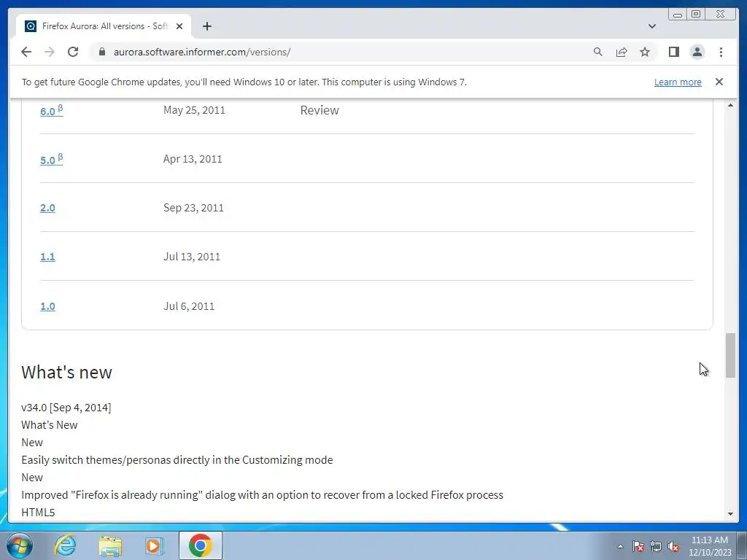Screen dimensions: 747x560
Task: Click the address bar URL field
Action: pyautogui.click(x=343, y=52)
